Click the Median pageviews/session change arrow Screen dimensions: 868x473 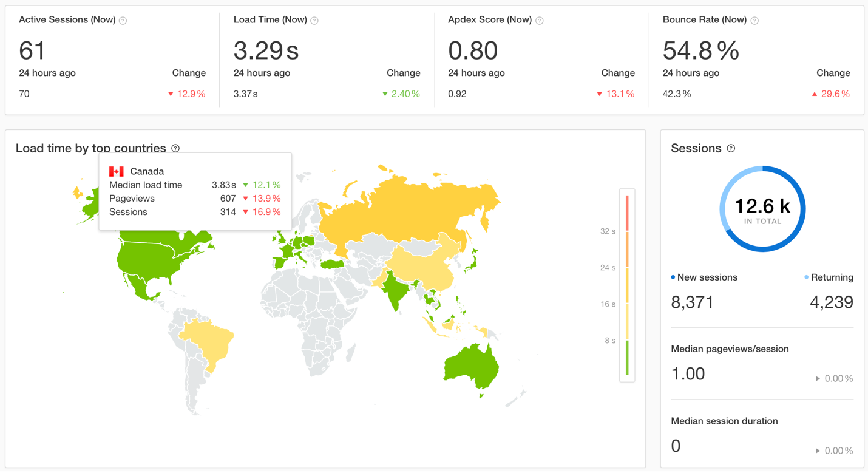pos(818,379)
